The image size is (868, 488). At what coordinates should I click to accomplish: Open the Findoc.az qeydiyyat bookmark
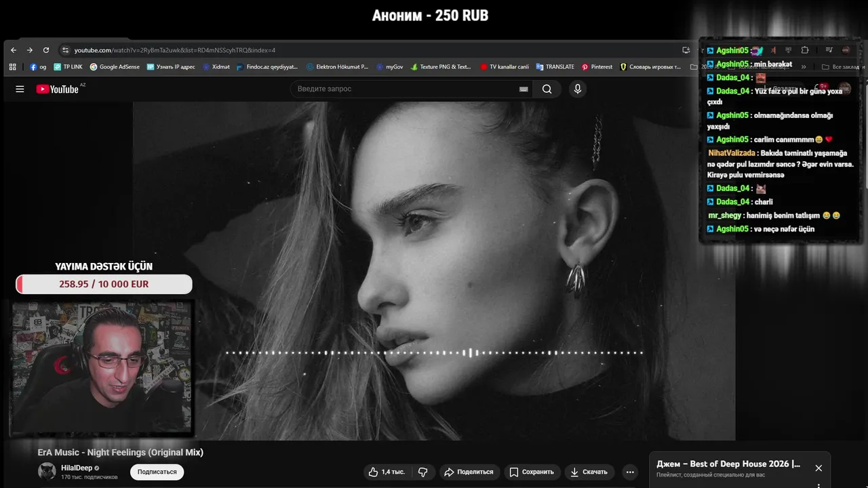point(267,67)
